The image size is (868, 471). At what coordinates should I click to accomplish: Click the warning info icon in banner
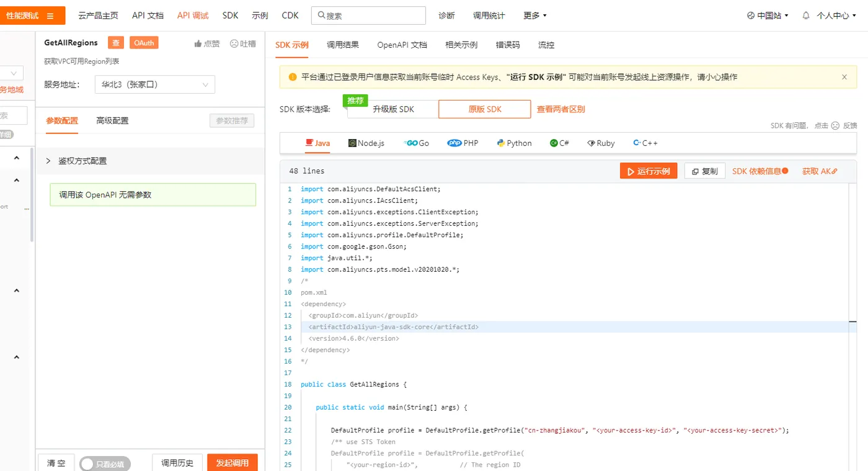(x=293, y=77)
